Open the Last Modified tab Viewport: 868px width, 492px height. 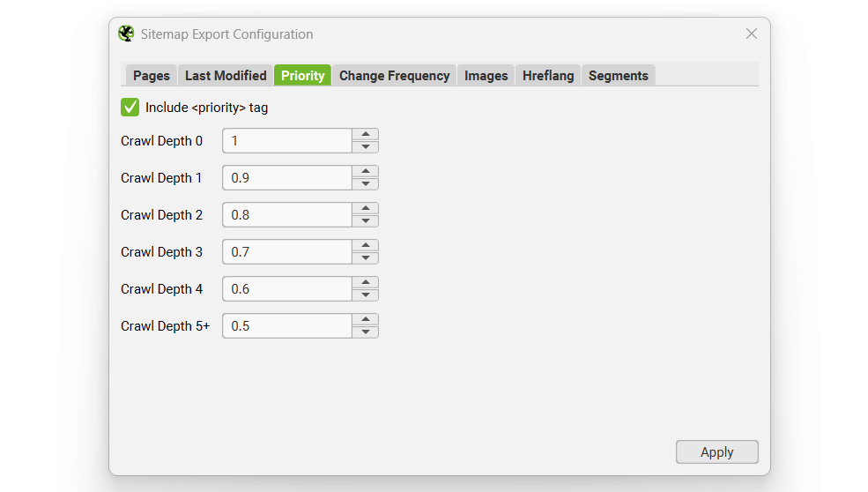pyautogui.click(x=226, y=75)
